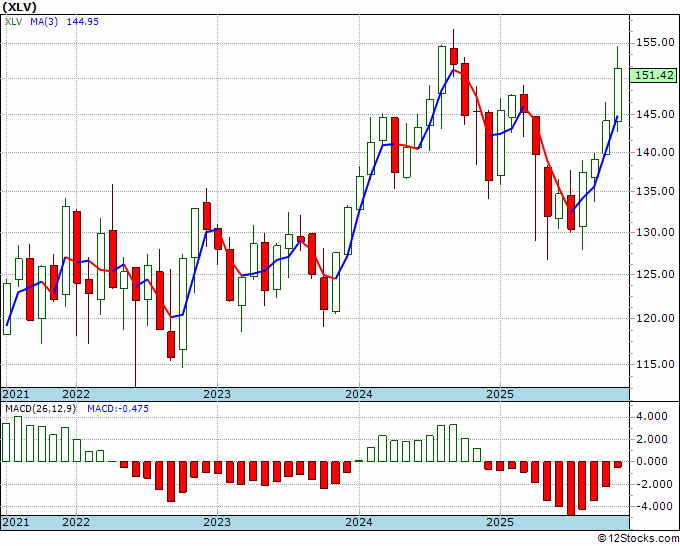Click the (XLV) chart title

[x=19, y=7]
